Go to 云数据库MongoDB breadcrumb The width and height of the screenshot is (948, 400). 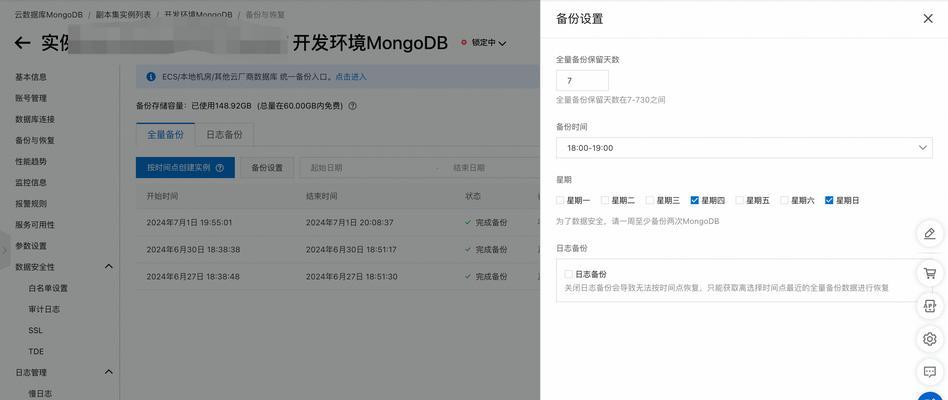click(49, 14)
